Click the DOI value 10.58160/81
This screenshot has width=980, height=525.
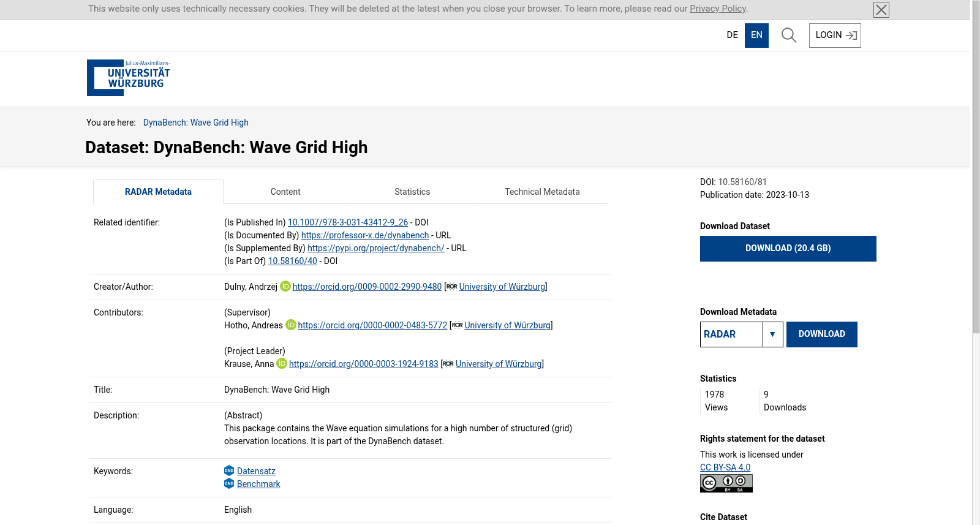tap(742, 182)
